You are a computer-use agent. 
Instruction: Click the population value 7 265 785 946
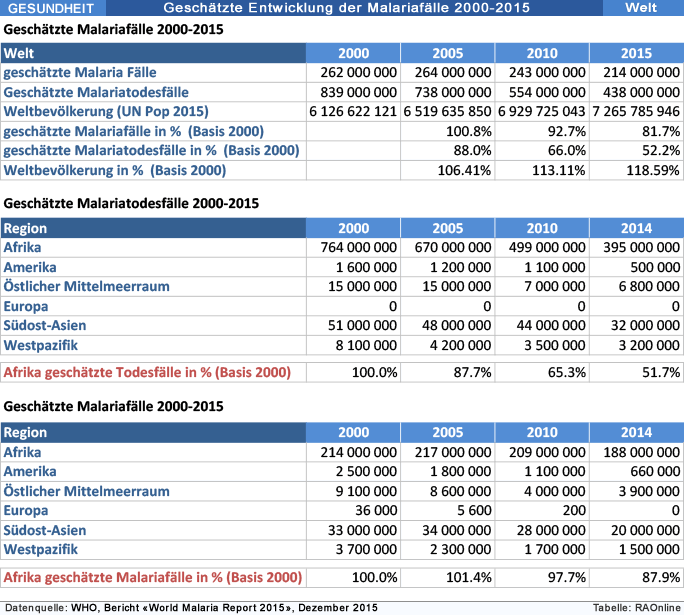[x=636, y=112]
